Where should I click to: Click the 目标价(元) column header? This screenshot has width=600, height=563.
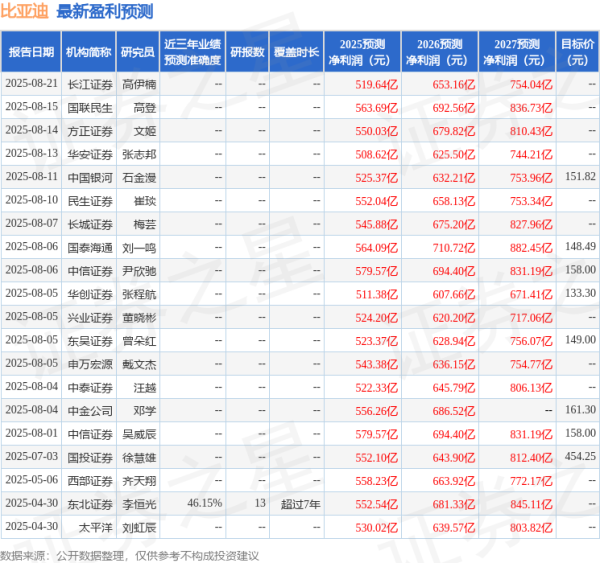tap(577, 52)
